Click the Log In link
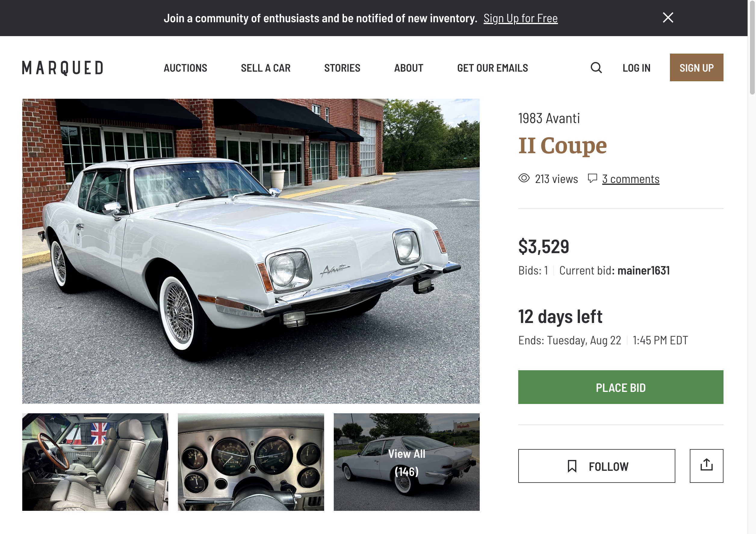This screenshot has width=756, height=534. 636,68
